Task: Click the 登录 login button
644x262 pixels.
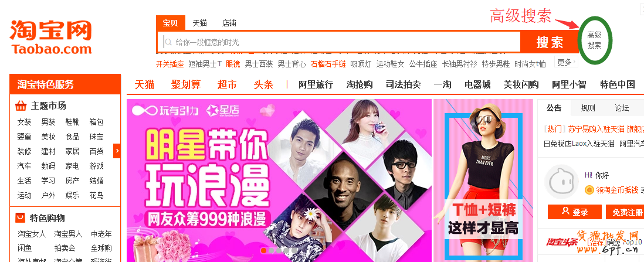Action: [575, 212]
